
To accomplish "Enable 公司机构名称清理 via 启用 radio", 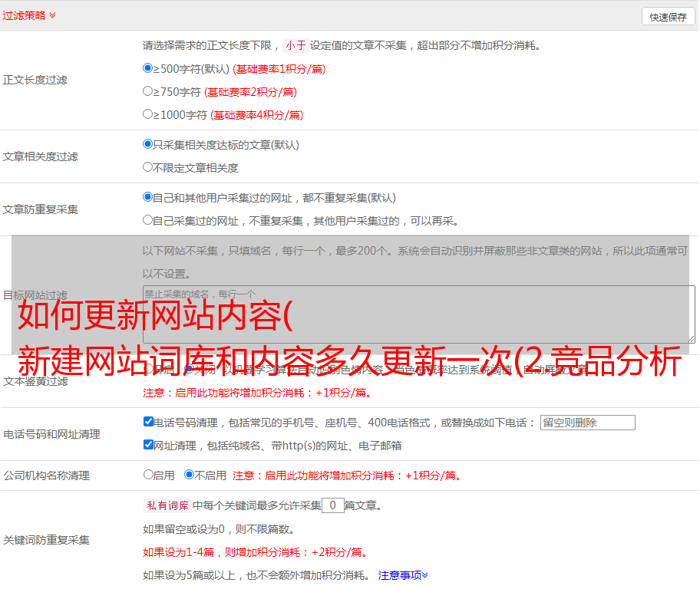I will tap(148, 475).
